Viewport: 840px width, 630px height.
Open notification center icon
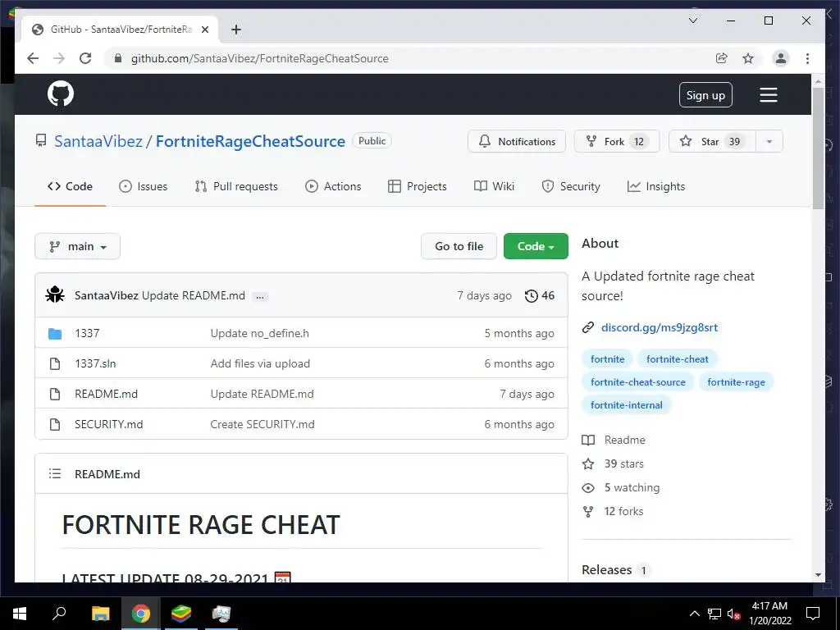tap(813, 614)
